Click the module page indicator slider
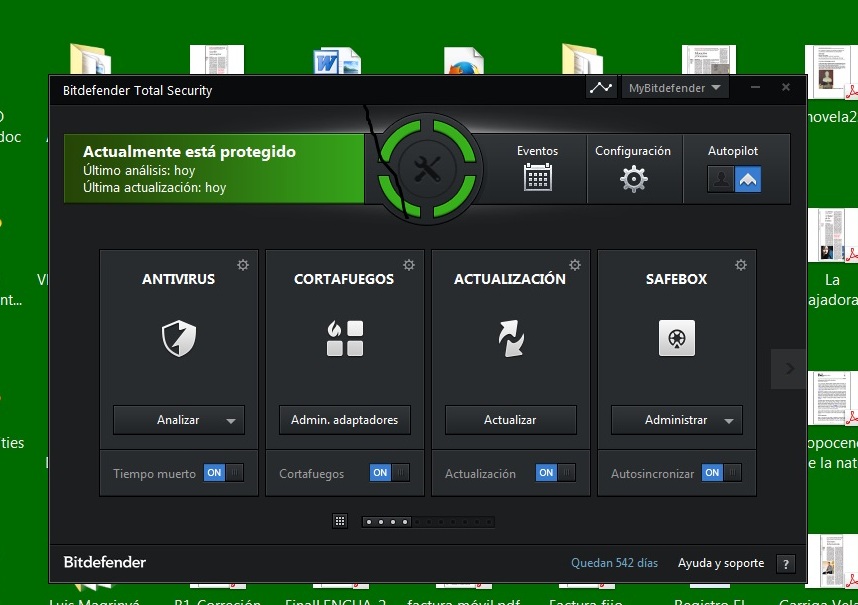The height and width of the screenshot is (605, 858). pos(428,522)
